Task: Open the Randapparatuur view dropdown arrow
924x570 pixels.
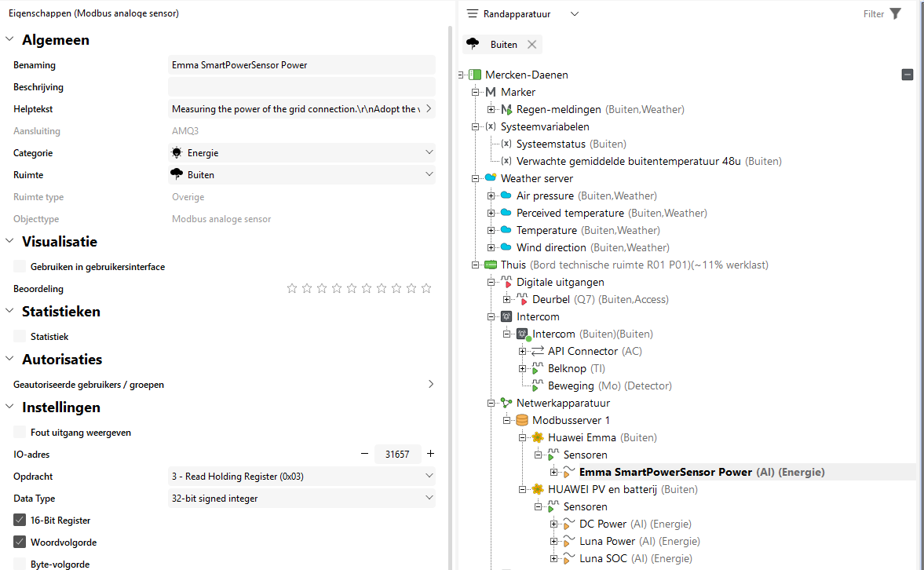Action: tap(575, 14)
